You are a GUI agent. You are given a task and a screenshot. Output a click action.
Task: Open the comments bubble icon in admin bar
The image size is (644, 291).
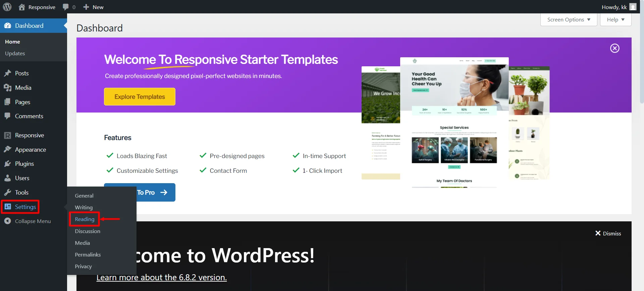tap(66, 7)
